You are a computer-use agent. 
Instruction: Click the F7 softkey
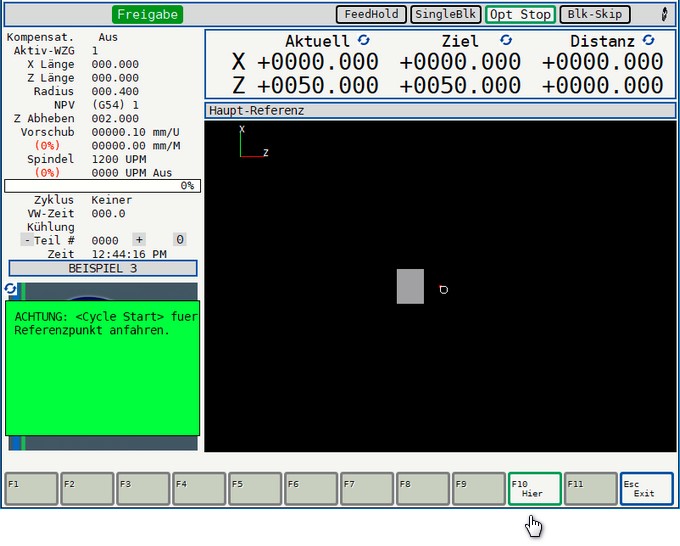click(367, 489)
